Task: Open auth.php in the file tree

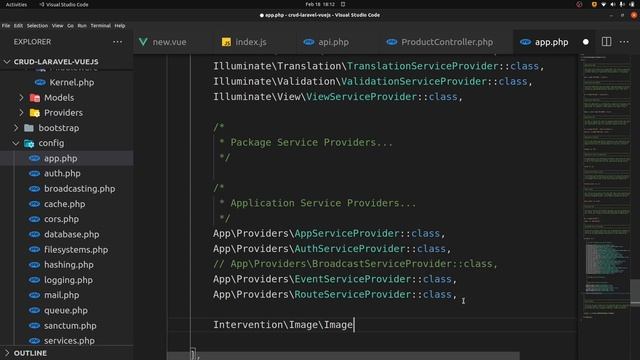Action: (62, 173)
